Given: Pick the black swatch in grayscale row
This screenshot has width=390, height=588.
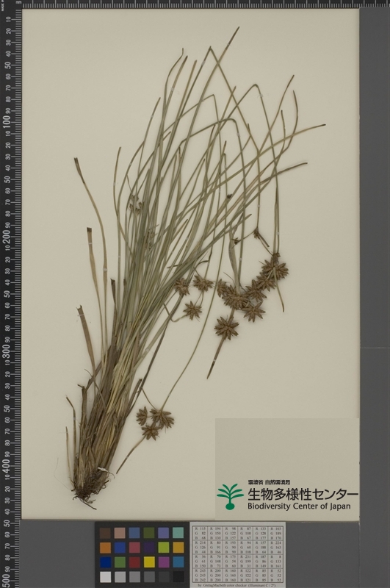Looking at the screenshot, I should pos(178,576).
